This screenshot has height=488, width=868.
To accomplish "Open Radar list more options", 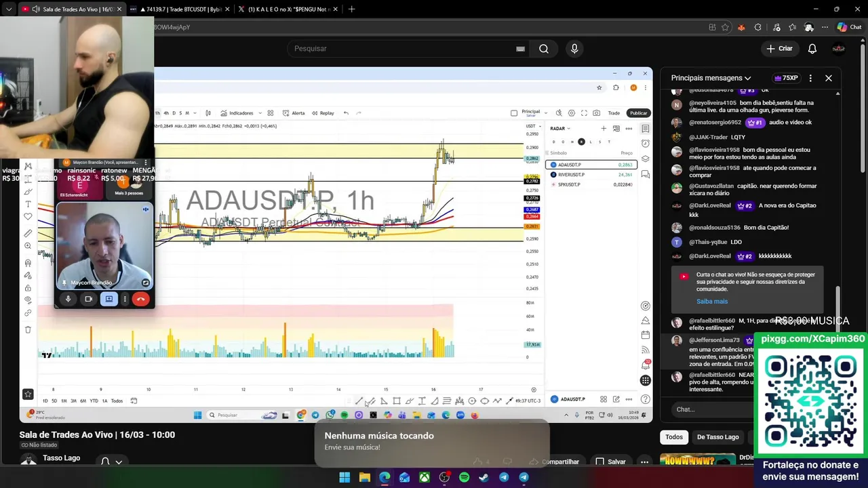I will [x=629, y=128].
